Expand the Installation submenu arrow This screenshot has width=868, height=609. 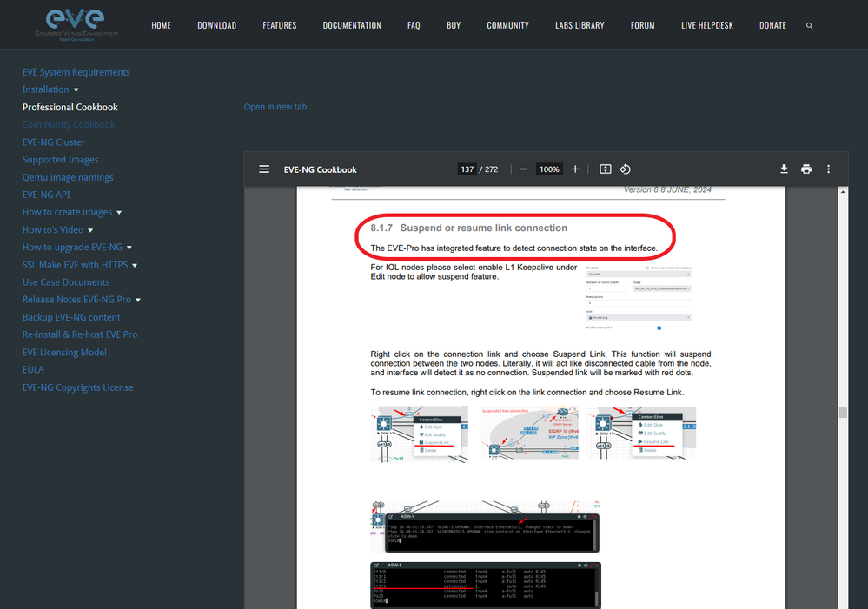coord(76,90)
